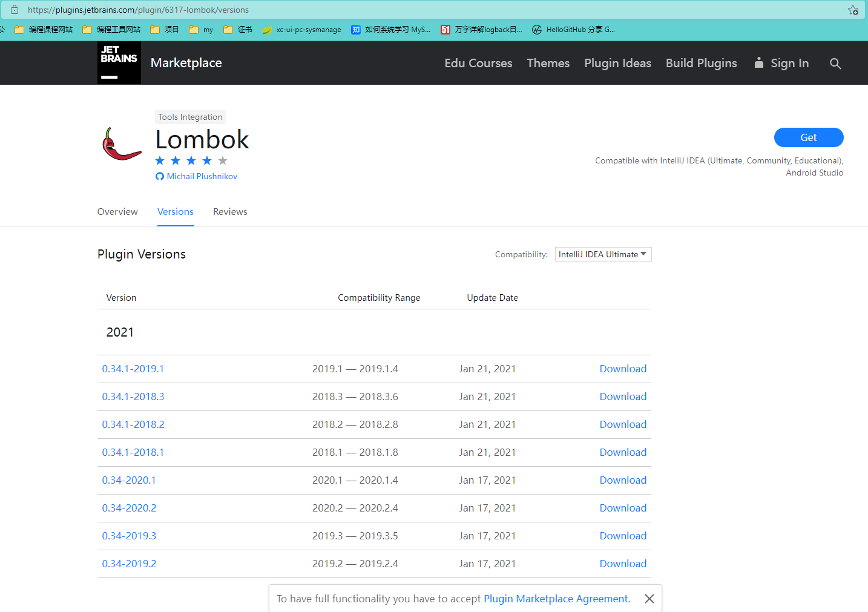The width and height of the screenshot is (868, 612).
Task: Click the browser address bar URL
Action: (x=138, y=10)
